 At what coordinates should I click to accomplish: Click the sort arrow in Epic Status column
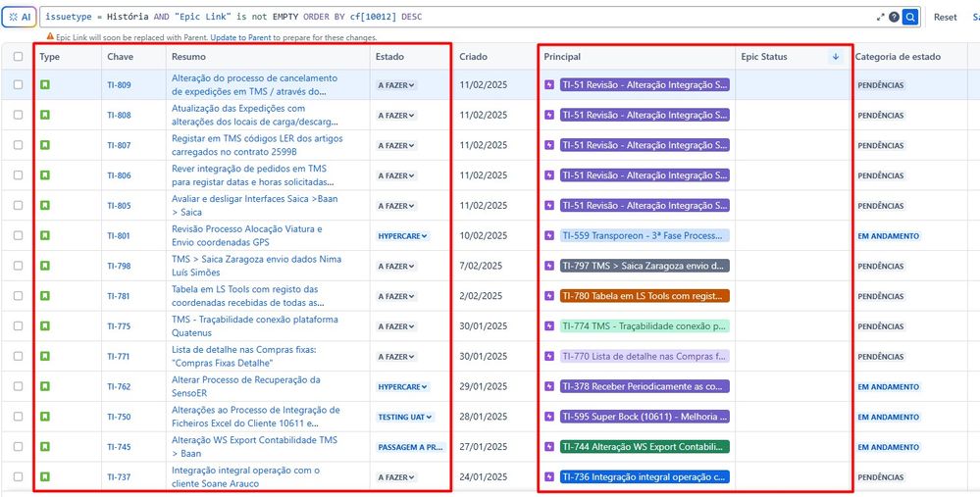pos(835,56)
